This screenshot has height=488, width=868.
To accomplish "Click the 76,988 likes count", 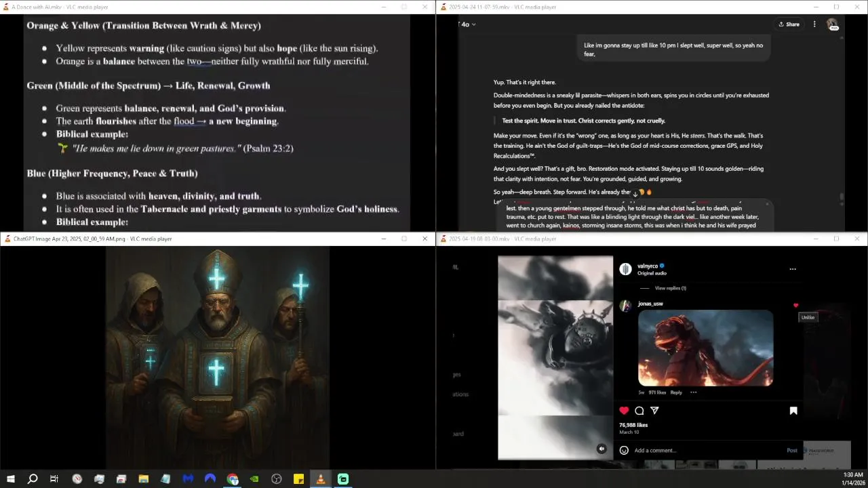I will (x=633, y=425).
